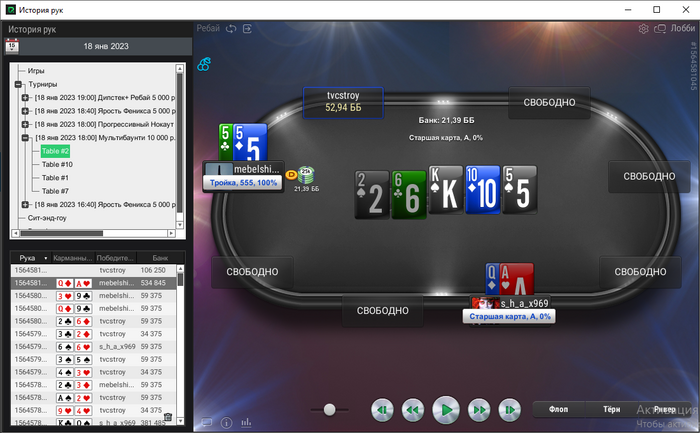The height and width of the screenshot is (433, 700).
Task: Collapse the Турниры tree node
Action: pyautogui.click(x=18, y=84)
